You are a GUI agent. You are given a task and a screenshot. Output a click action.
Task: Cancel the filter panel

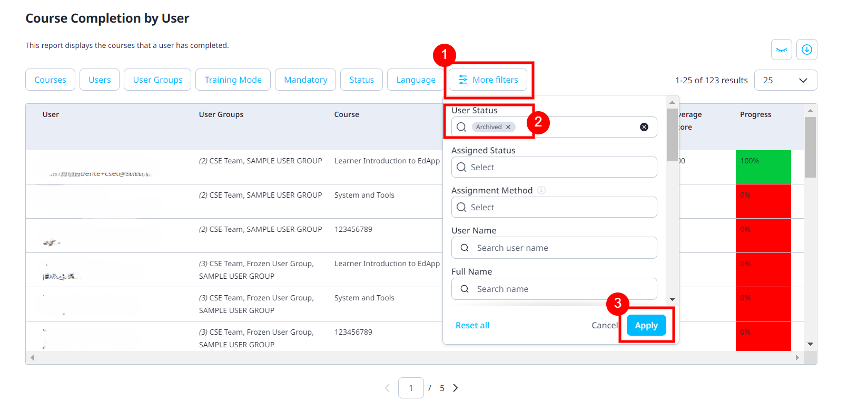(604, 325)
